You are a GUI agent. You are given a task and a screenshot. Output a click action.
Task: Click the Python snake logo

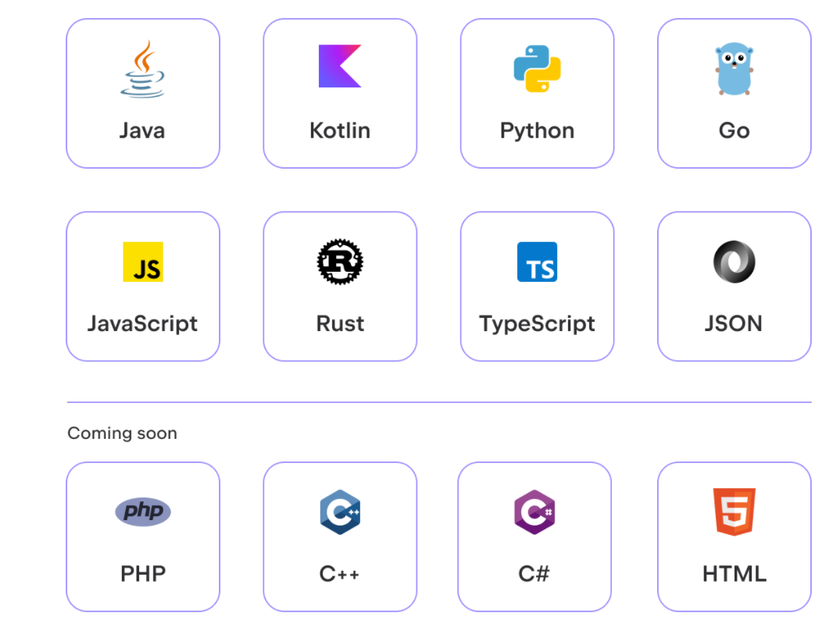[537, 68]
